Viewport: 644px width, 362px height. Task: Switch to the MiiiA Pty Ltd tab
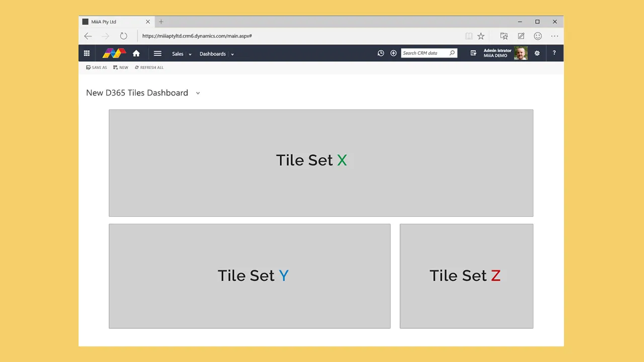(116, 22)
